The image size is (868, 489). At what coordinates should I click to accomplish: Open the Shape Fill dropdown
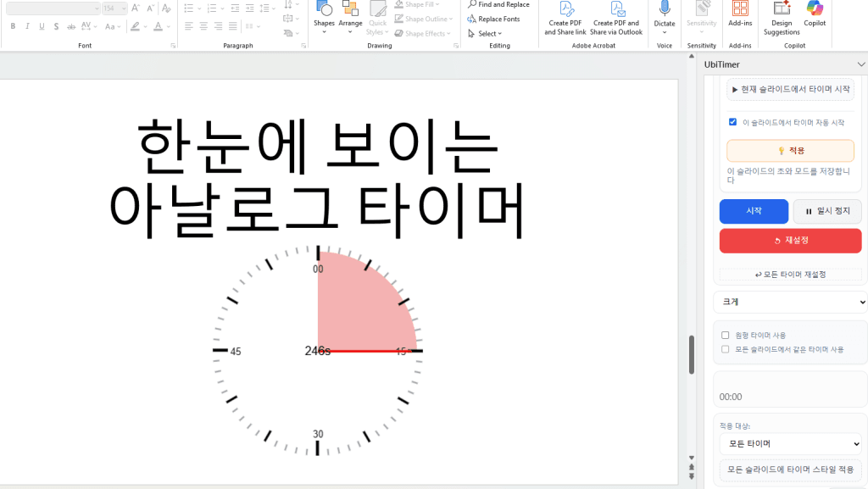point(421,4)
